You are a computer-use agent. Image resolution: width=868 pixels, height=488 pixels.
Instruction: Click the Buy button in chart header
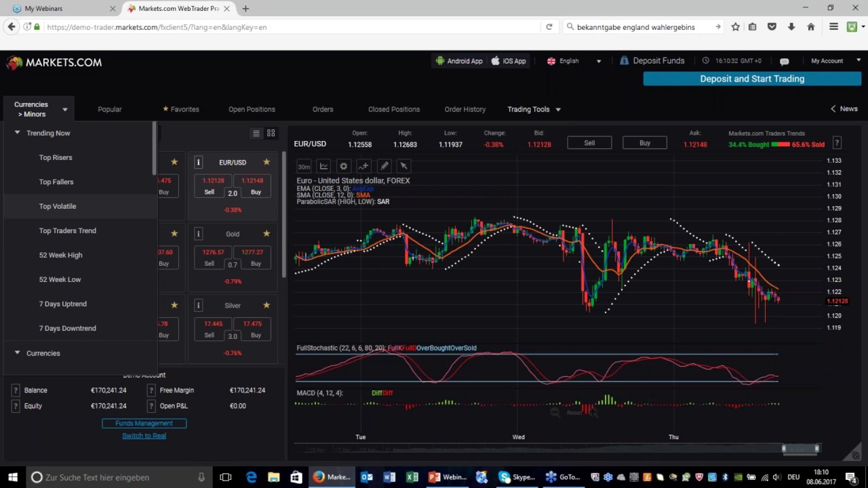pos(645,143)
